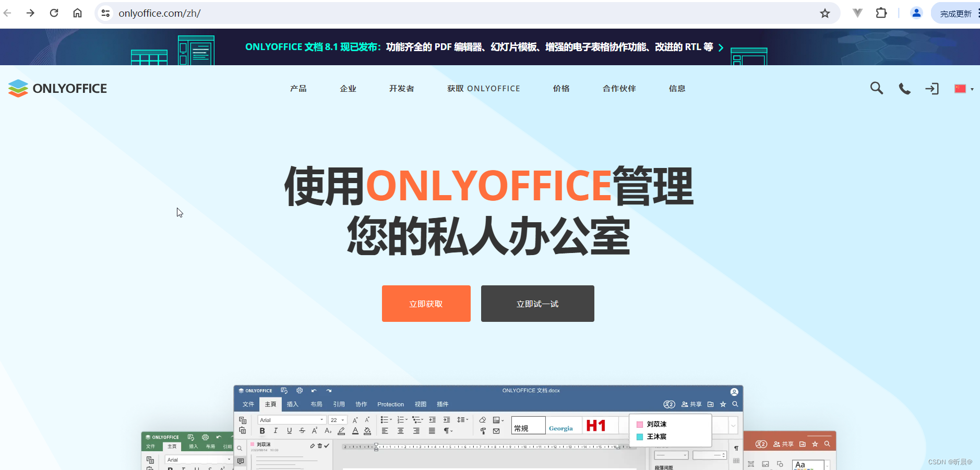This screenshot has width=980, height=470.
Task: Go back to the previous page
Action: pos(7,13)
